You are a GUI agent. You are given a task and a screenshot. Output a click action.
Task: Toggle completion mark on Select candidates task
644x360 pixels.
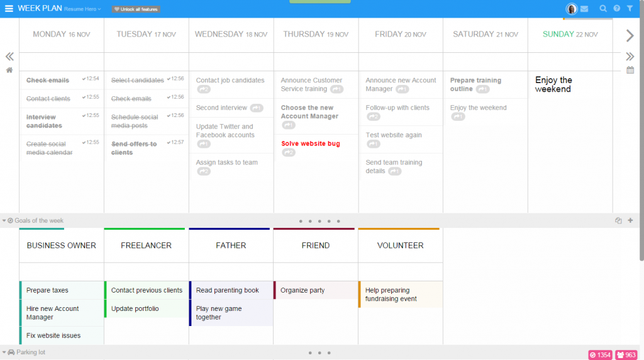coord(169,79)
